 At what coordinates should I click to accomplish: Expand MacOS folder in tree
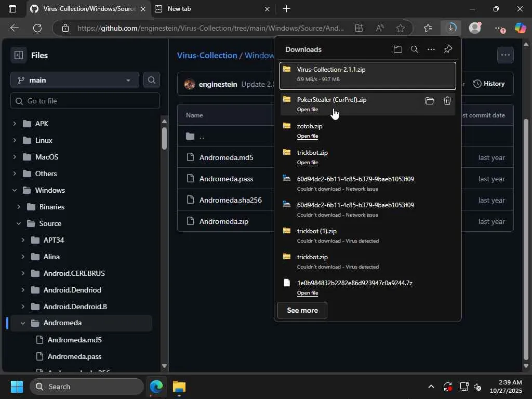(x=15, y=157)
